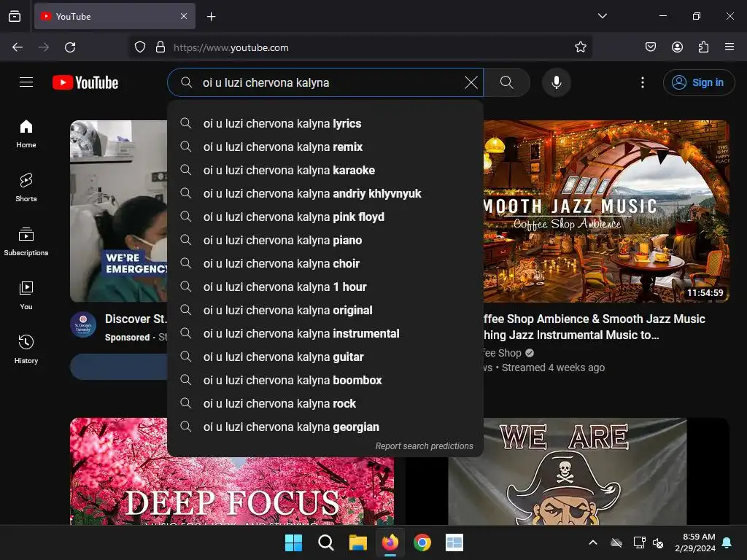Click the Firefox tracking protection shield icon
The height and width of the screenshot is (560, 747).
tap(139, 47)
